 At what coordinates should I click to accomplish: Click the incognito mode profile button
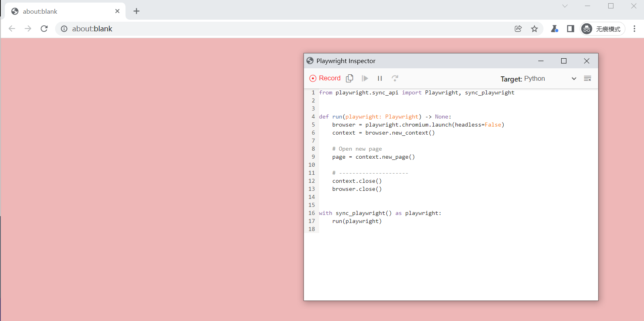(x=602, y=29)
